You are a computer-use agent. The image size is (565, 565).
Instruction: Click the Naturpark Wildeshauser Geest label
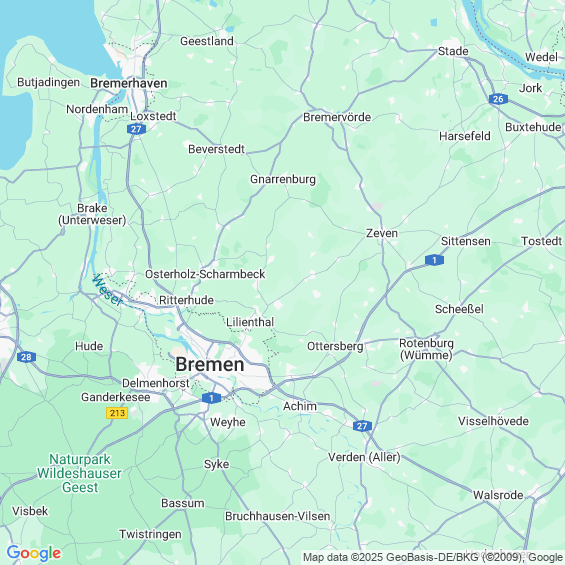click(x=80, y=473)
